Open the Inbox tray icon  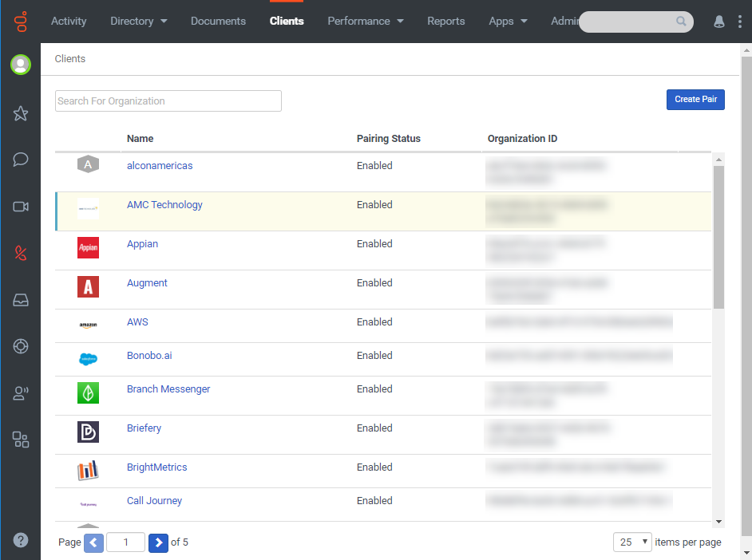click(x=21, y=300)
